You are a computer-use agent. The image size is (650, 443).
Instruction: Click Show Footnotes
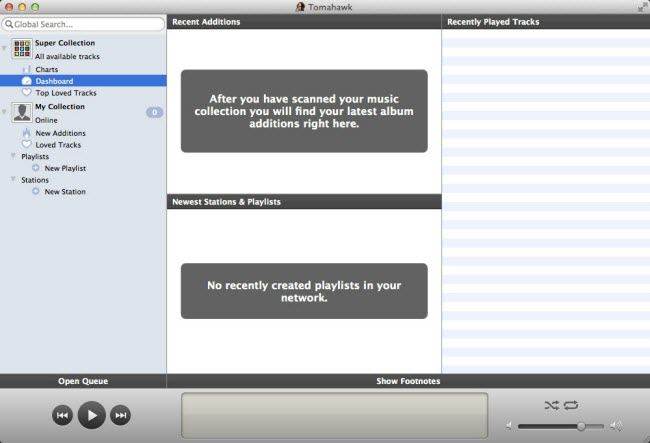(408, 381)
